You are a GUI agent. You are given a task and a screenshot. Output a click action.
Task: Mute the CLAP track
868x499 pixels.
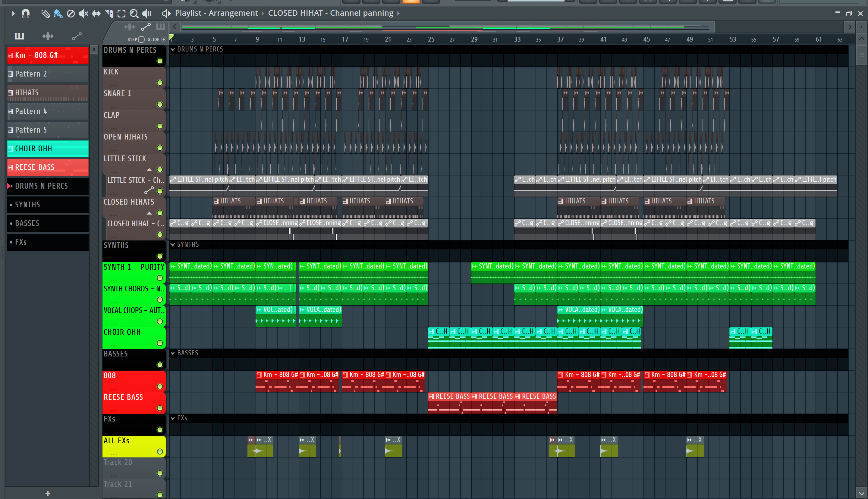[x=160, y=126]
